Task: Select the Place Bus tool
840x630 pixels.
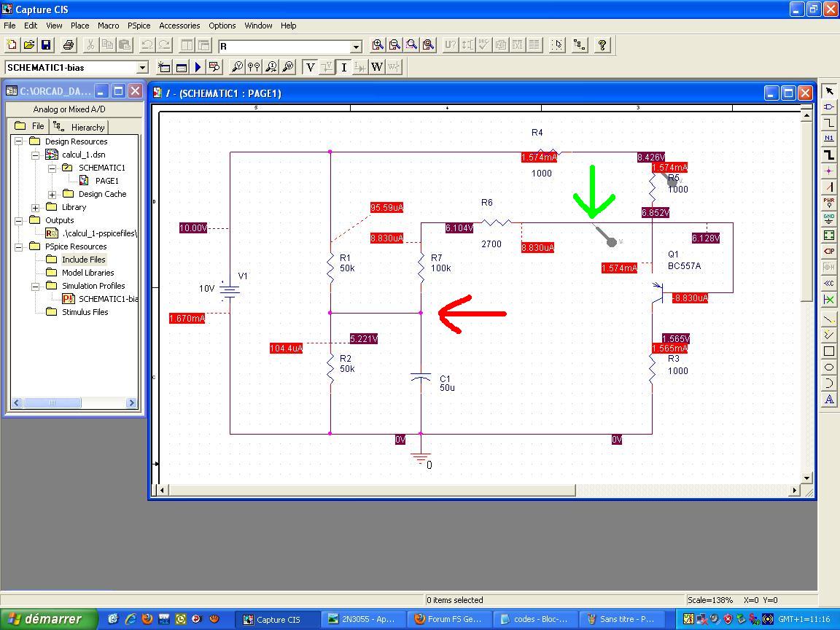Action: (829, 155)
